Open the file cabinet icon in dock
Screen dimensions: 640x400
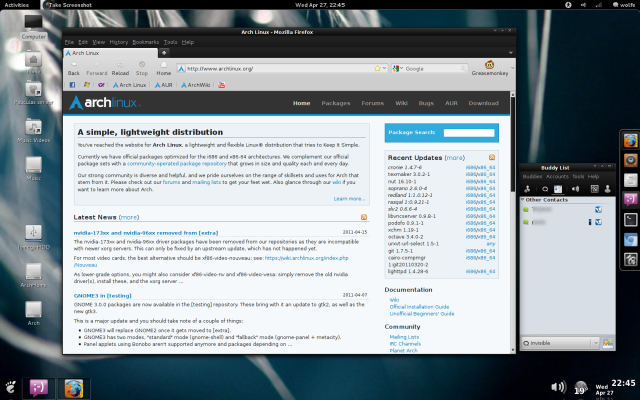631,180
